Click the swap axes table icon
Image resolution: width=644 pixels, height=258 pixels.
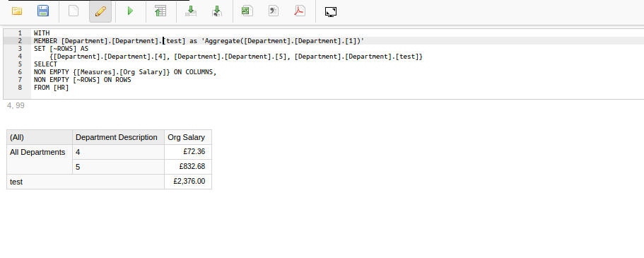point(160,11)
